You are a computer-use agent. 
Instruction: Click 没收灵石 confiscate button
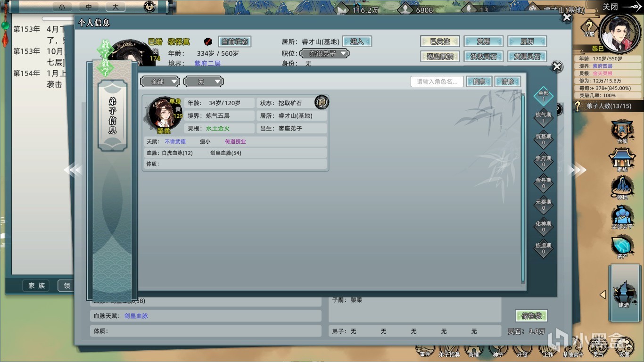coord(483,57)
